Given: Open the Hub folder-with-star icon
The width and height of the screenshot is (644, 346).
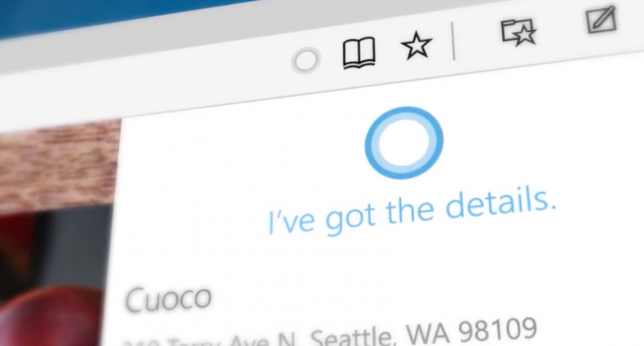Looking at the screenshot, I should 518,32.
